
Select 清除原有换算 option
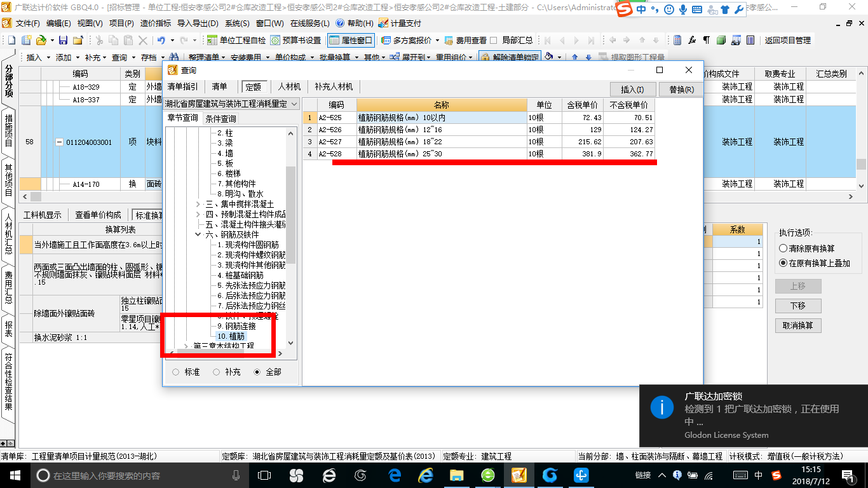783,248
